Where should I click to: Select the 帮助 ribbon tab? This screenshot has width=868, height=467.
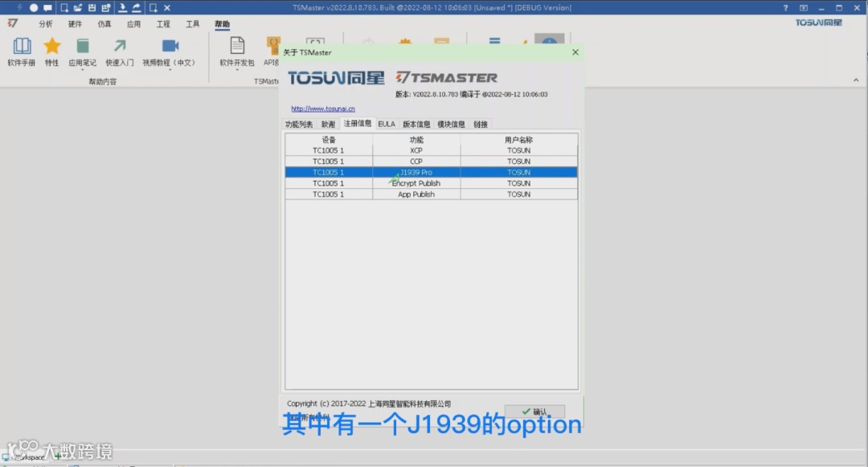[222, 24]
